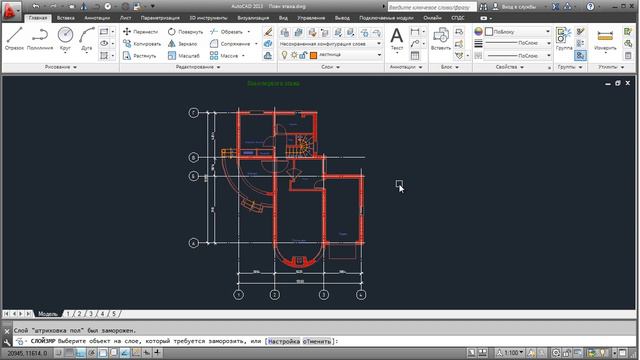Choose the Настройка command option

tap(284, 341)
